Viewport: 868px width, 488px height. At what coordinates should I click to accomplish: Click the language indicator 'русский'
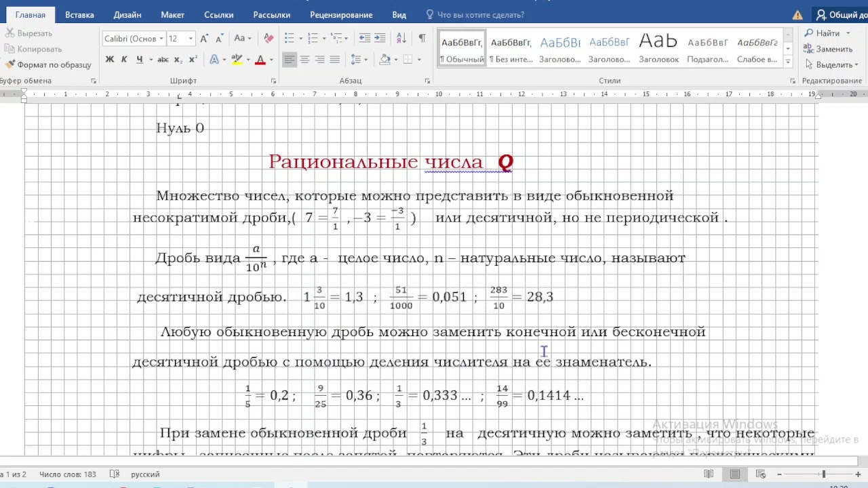(145, 474)
